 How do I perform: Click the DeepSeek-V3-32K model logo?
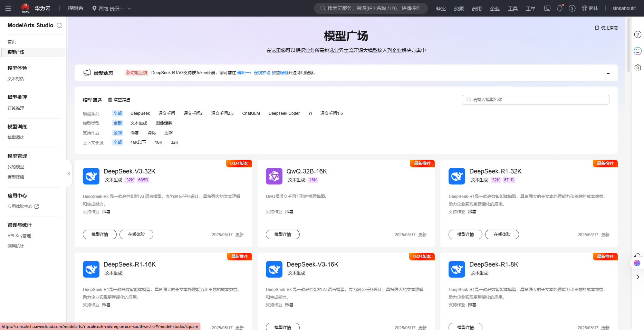point(91,176)
